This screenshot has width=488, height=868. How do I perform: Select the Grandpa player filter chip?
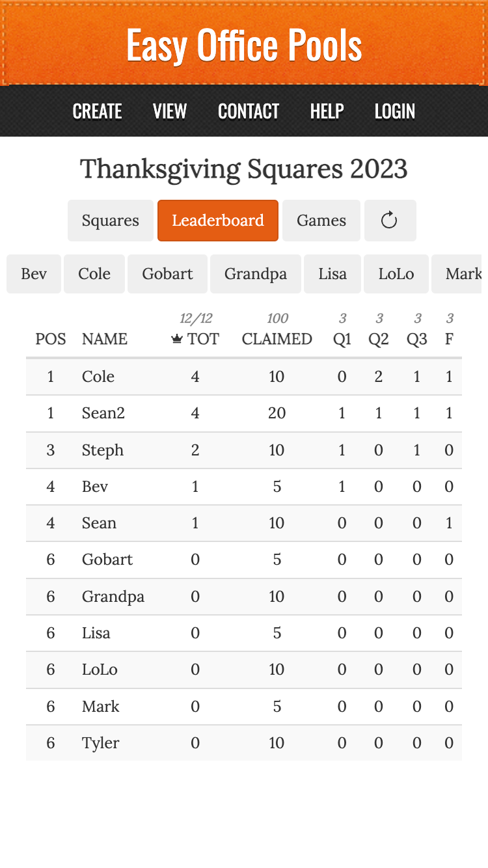[x=255, y=273]
